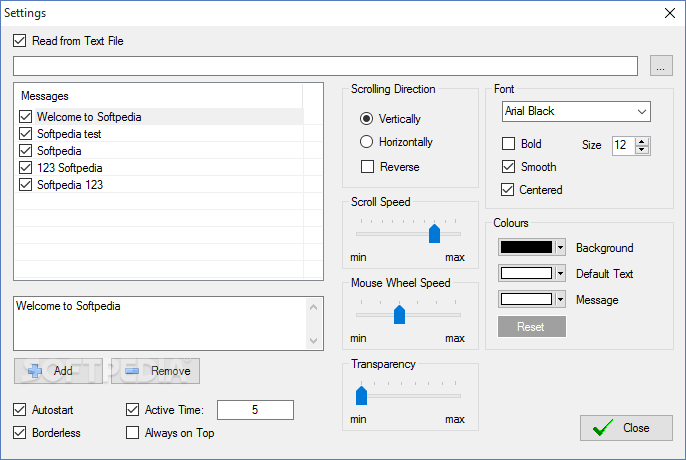Click the Mouse Wheel Speed slider thumb
The image size is (686, 460).
(399, 314)
